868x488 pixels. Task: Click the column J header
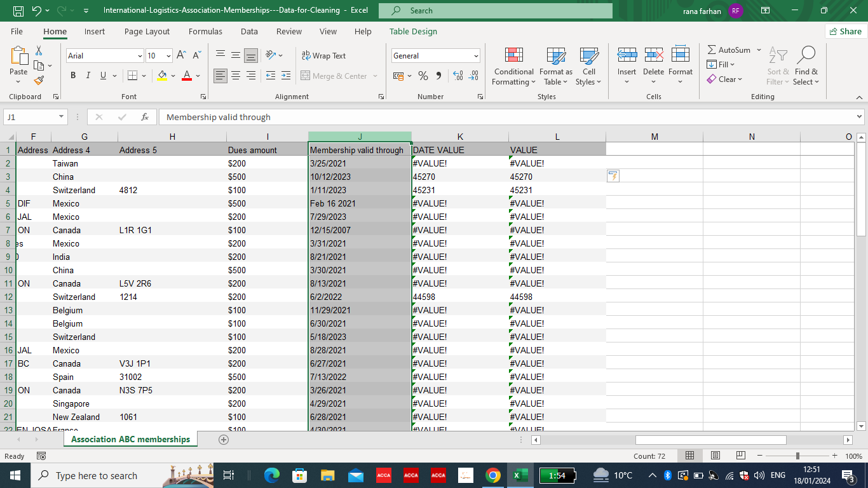point(360,137)
